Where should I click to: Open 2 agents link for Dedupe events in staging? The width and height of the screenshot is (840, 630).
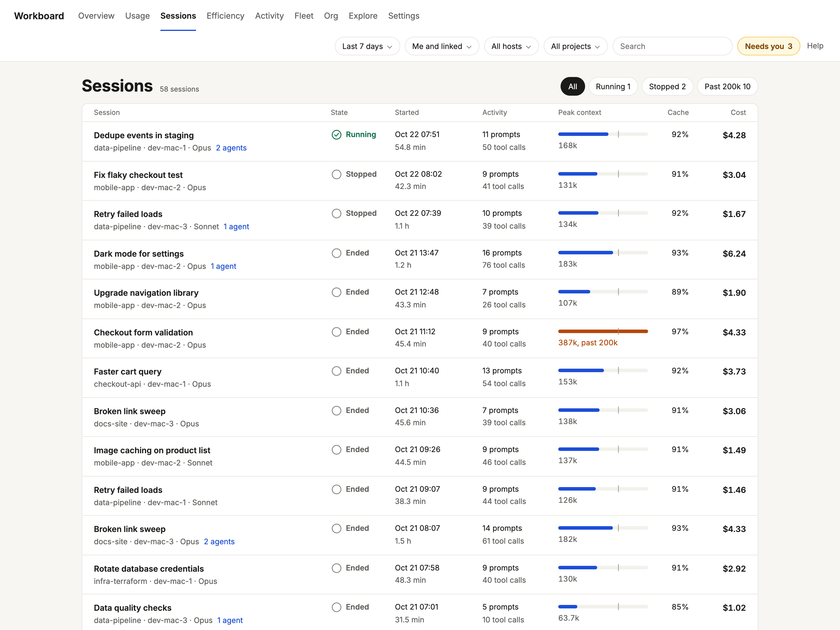click(231, 148)
